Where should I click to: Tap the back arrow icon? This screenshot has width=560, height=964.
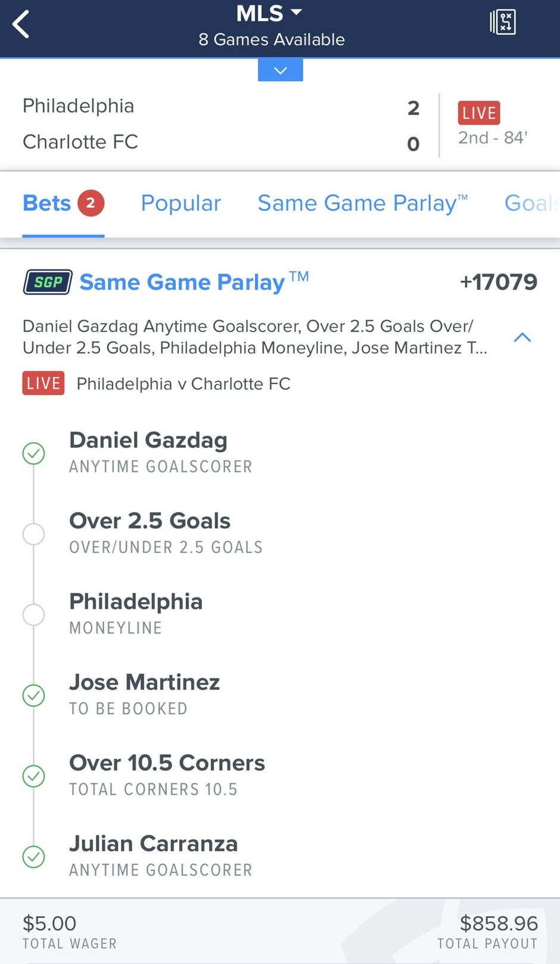pos(21,25)
